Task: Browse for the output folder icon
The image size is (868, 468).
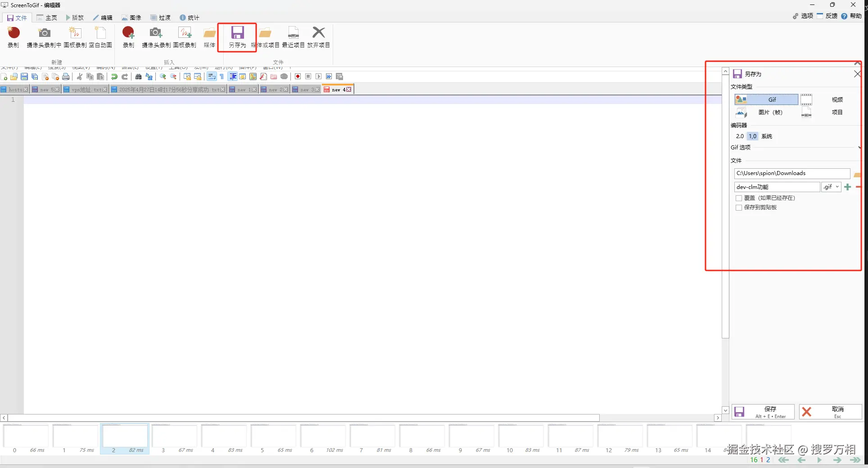Action: coord(857,174)
